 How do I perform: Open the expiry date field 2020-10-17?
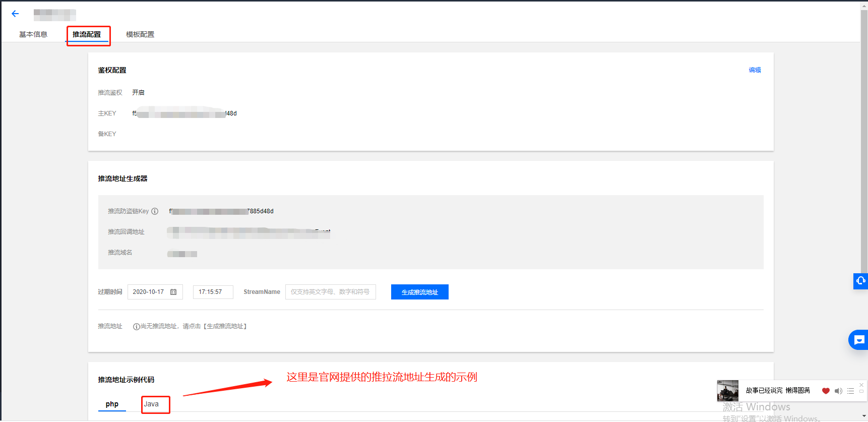click(x=155, y=292)
